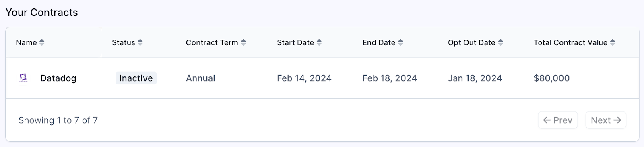
Task: Click the Total Contract Value header
Action: pos(570,42)
